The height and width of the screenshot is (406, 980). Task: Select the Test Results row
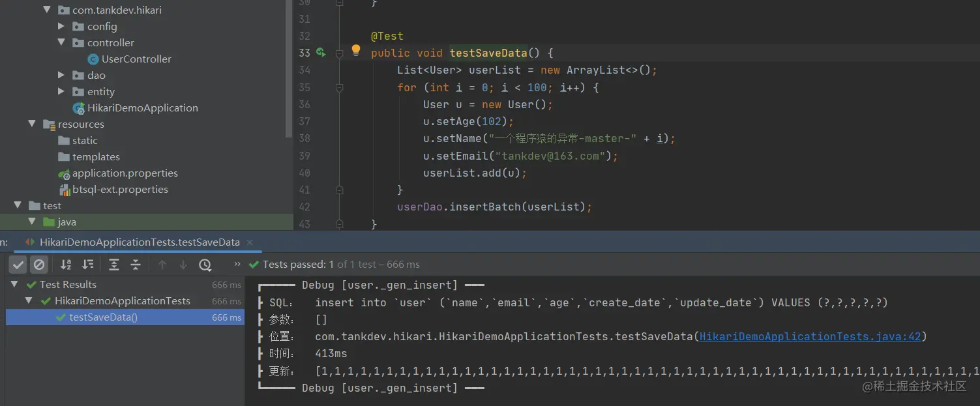[x=125, y=284]
